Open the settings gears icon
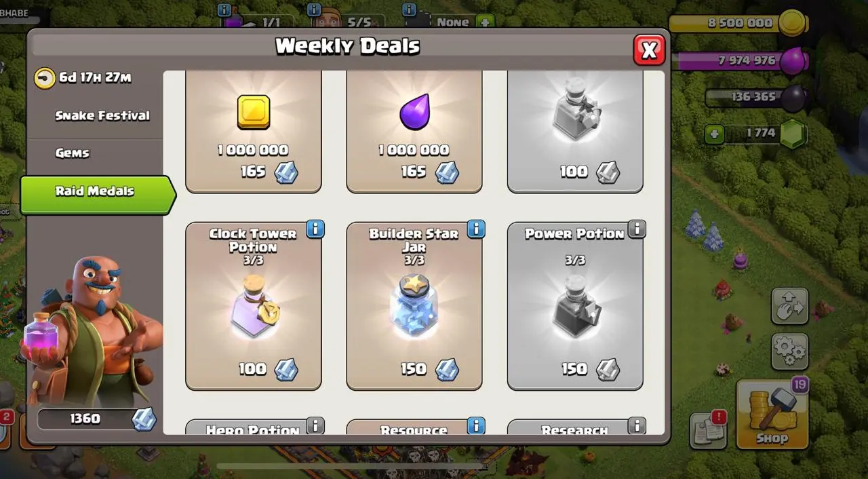 [x=790, y=351]
